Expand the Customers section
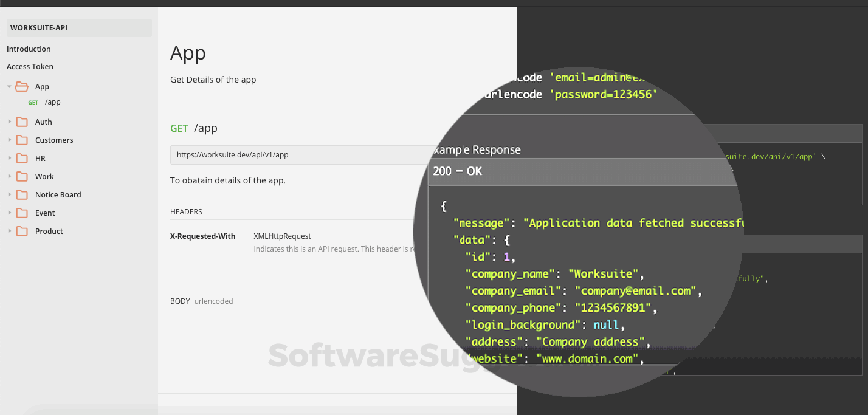The width and height of the screenshot is (868, 415). 9,140
